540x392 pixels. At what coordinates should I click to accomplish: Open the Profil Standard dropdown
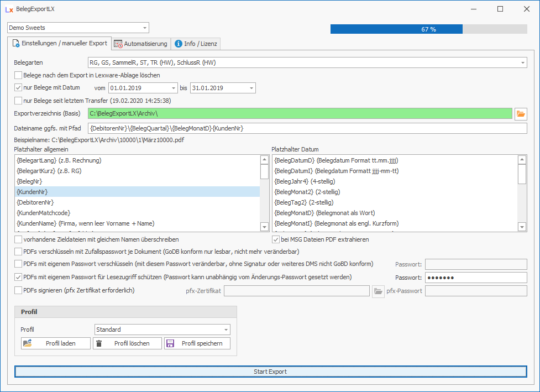(x=226, y=330)
